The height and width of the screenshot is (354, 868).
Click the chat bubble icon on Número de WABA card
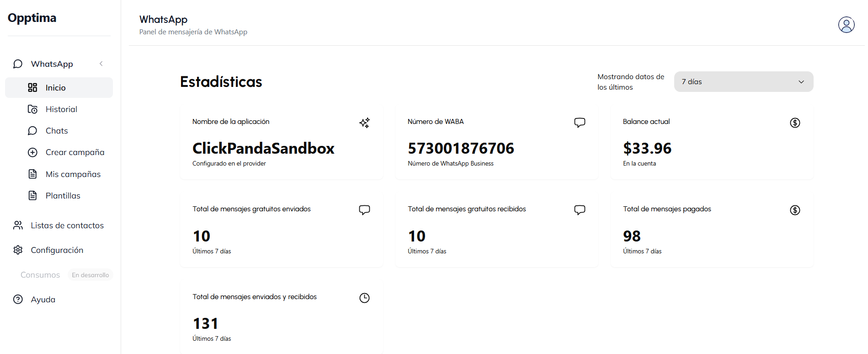click(x=580, y=123)
